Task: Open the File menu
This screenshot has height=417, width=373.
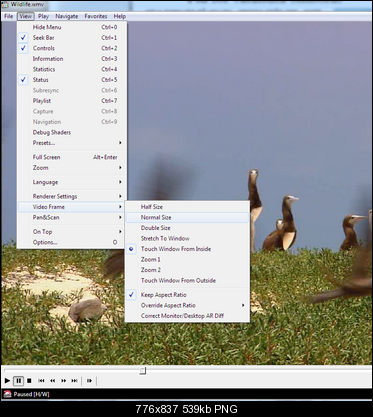Action: pyautogui.click(x=8, y=16)
